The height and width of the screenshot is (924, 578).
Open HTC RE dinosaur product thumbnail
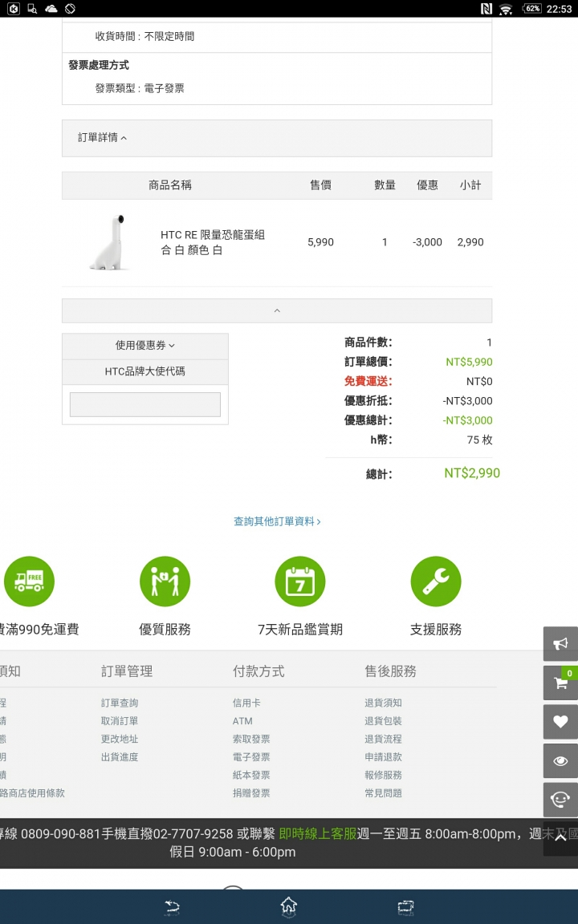pyautogui.click(x=110, y=243)
